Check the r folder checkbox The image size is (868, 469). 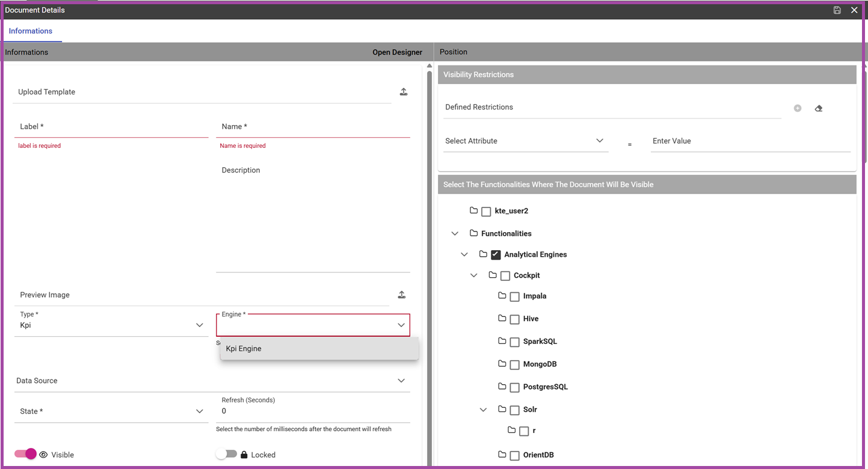pyautogui.click(x=525, y=432)
